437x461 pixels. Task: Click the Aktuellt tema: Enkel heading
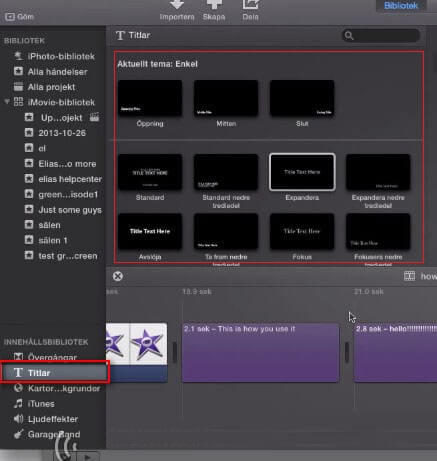(157, 64)
